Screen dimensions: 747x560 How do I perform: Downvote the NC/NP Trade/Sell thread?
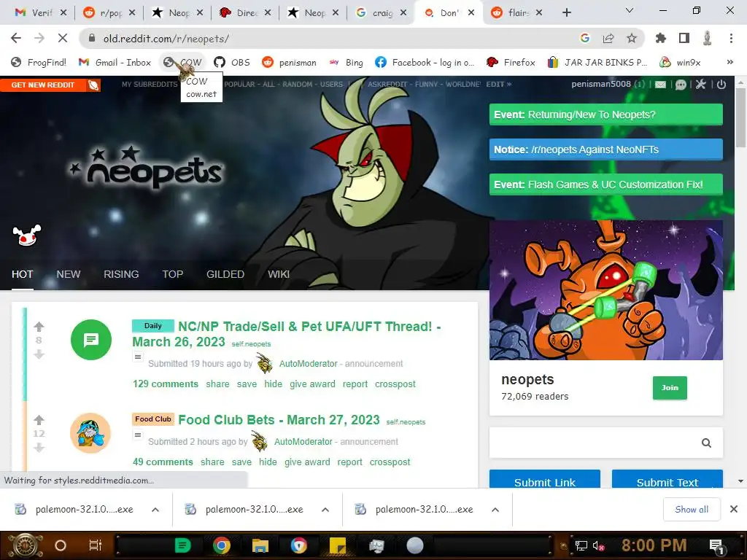pyautogui.click(x=39, y=354)
